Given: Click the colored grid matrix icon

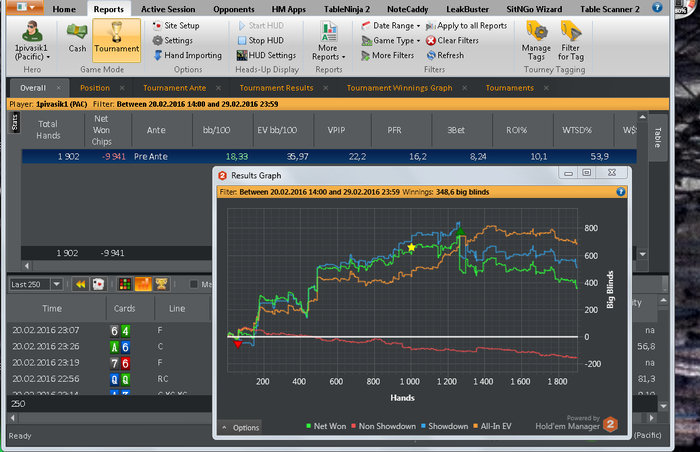Looking at the screenshot, I should point(125,284).
